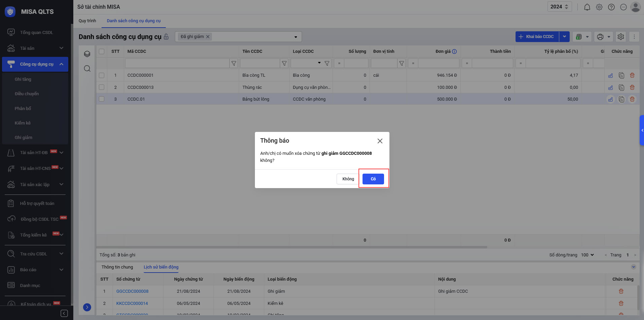Image resolution: width=644 pixels, height=320 pixels.
Task: Click the search magnifier icon in side panel
Action: [87, 69]
